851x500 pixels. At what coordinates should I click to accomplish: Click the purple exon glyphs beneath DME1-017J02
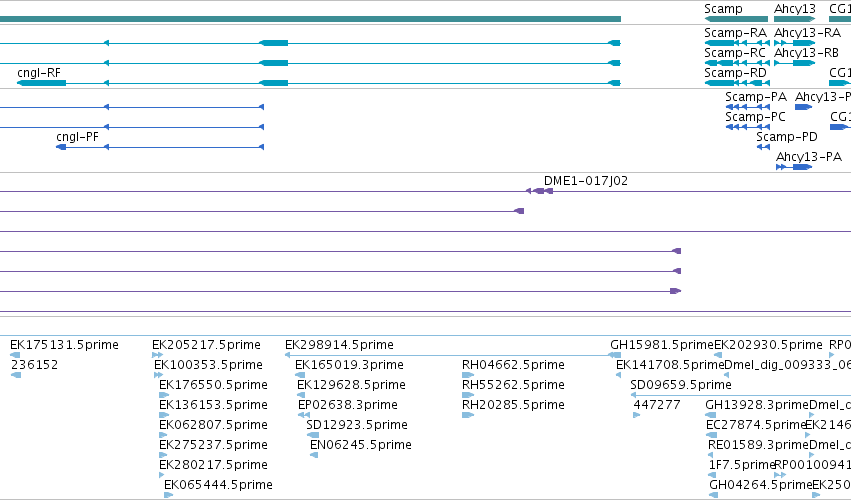539,191
